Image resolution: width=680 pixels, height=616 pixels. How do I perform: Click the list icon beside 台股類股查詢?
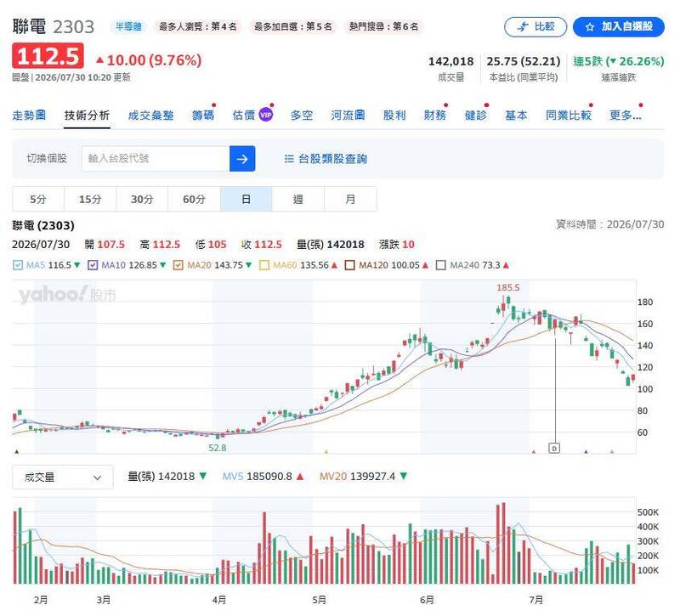pos(289,159)
